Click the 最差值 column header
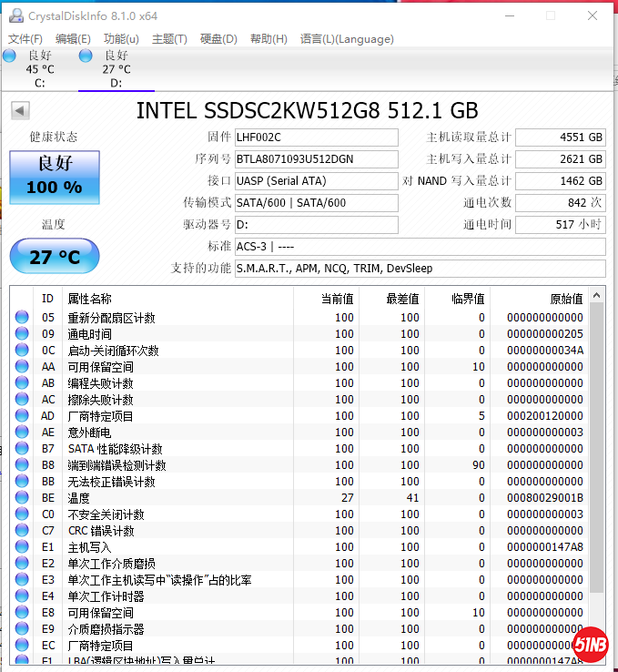 tap(392, 299)
